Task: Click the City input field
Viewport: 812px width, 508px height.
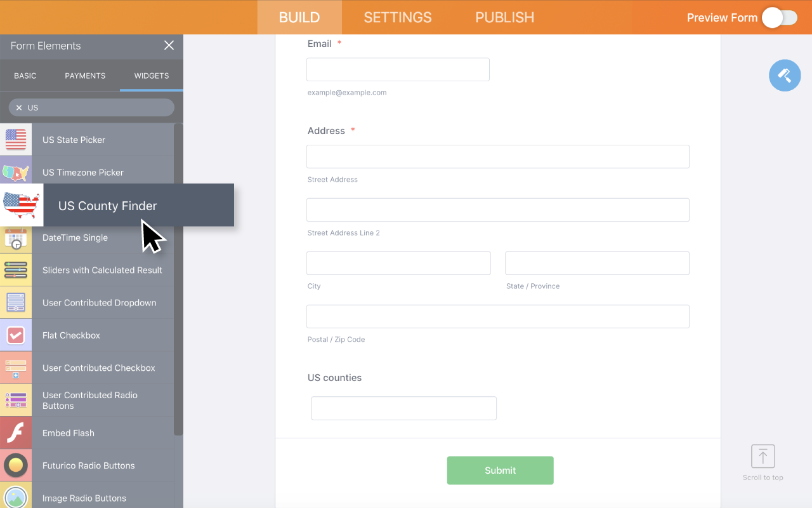Action: [398, 263]
